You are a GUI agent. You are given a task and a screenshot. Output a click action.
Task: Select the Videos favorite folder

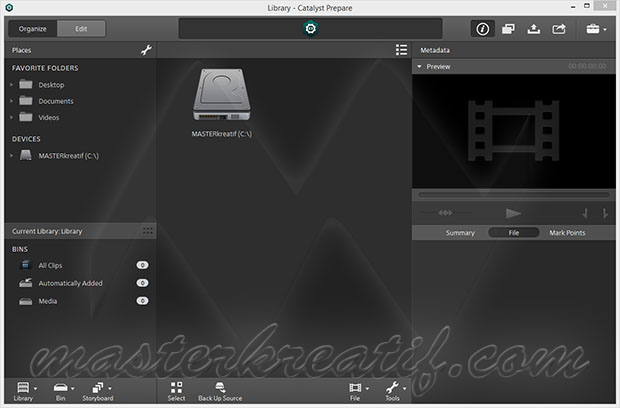tap(49, 117)
